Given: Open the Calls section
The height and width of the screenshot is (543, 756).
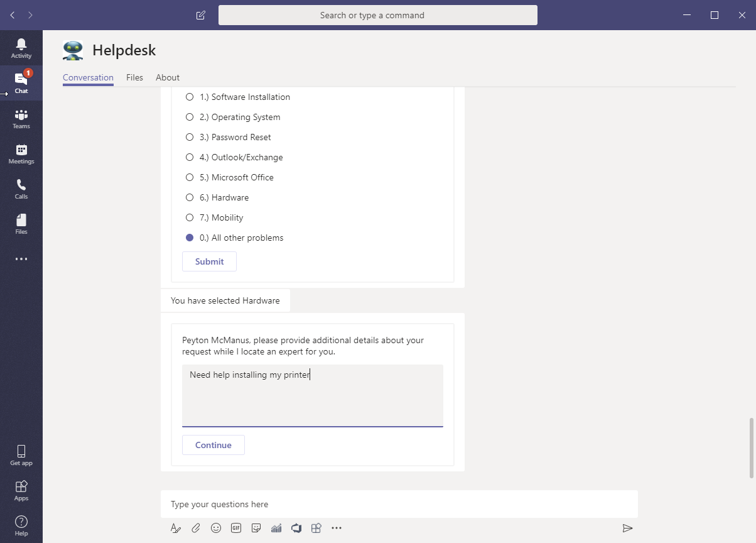Looking at the screenshot, I should pos(21,189).
